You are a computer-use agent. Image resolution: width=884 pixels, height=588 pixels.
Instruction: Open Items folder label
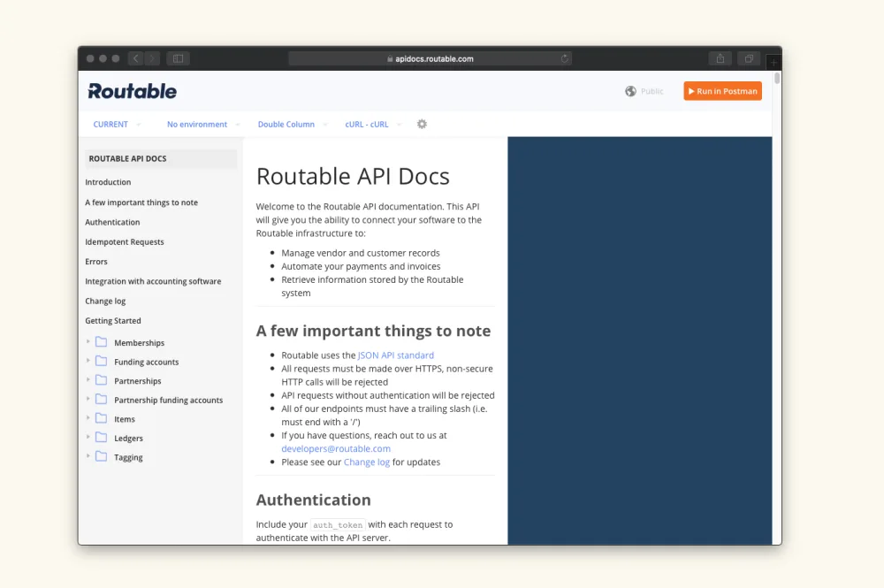(125, 419)
